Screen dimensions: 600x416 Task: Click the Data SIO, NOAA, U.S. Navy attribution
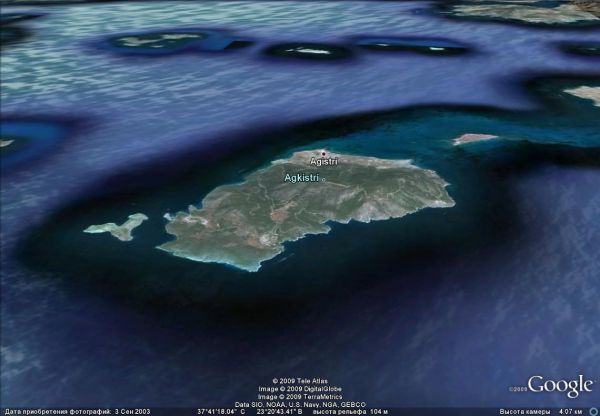tap(300, 403)
